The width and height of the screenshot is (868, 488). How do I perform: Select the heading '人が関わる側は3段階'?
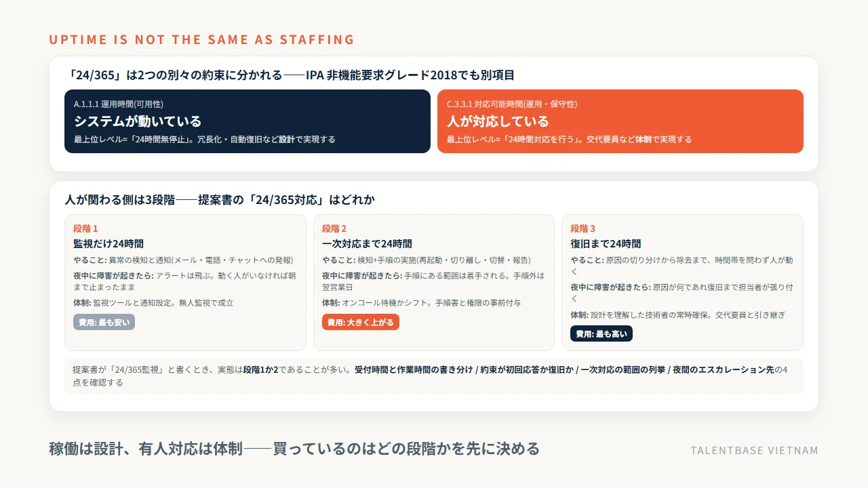click(x=120, y=200)
